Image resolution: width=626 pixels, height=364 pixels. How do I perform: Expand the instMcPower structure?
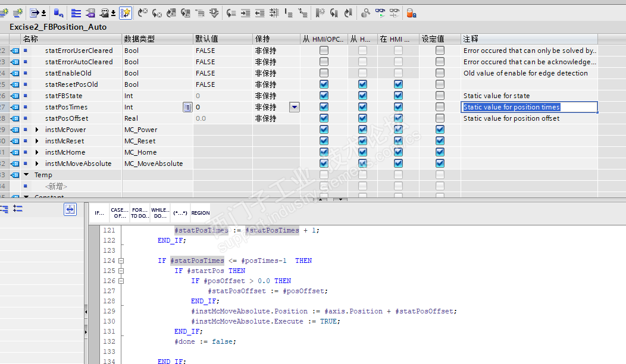pos(37,130)
